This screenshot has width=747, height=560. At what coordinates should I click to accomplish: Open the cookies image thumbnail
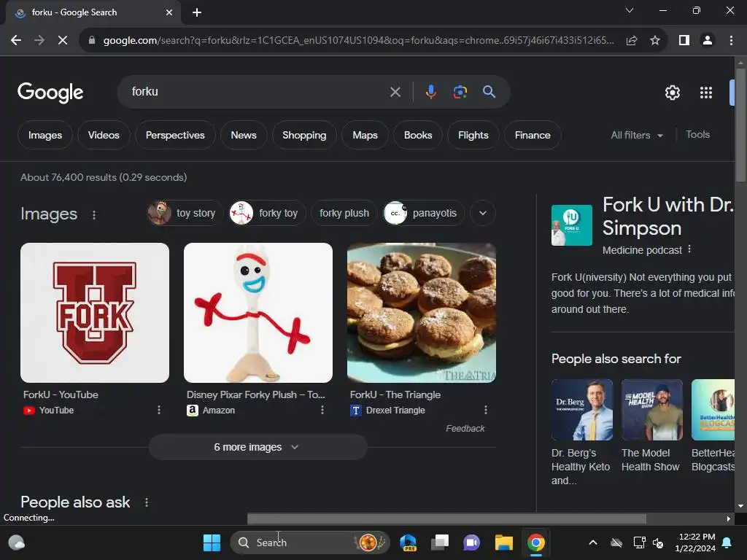pos(422,313)
